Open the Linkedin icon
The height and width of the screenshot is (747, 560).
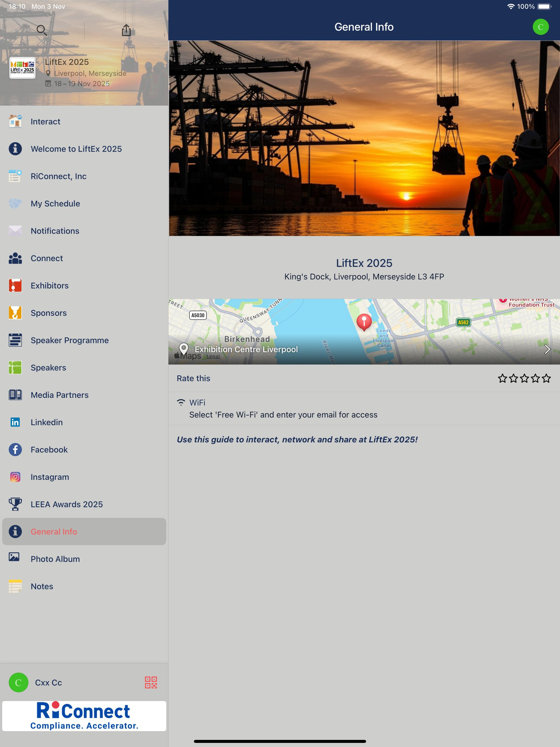click(x=15, y=422)
